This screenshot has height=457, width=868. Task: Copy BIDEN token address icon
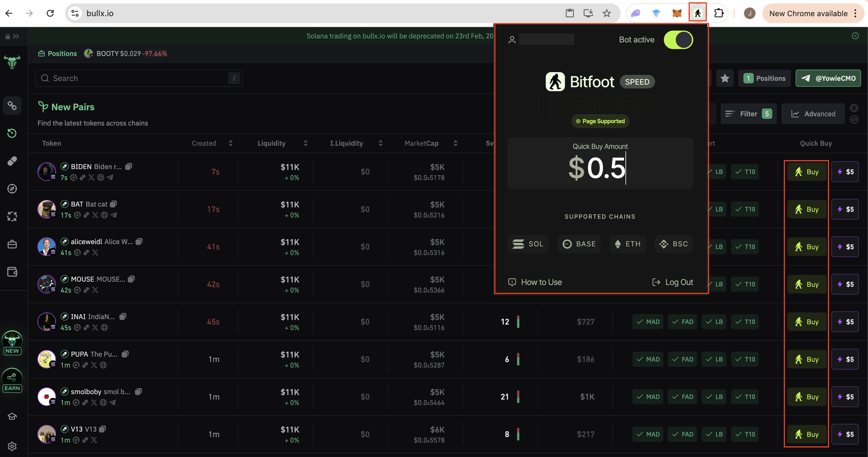coord(129,166)
